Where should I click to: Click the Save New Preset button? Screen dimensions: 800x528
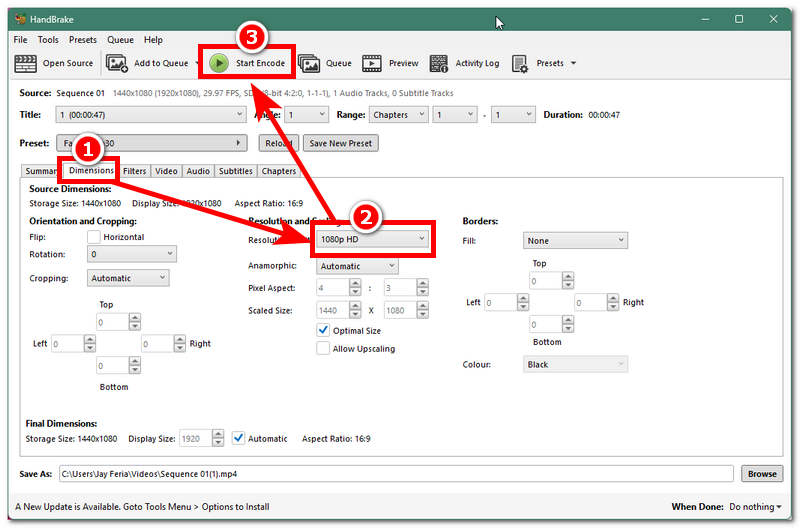341,143
